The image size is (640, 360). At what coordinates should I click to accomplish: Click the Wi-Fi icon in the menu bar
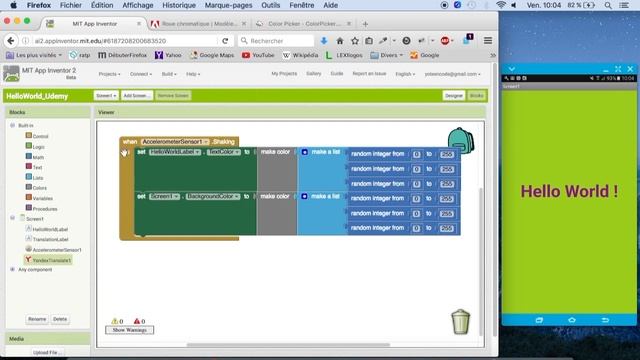pyautogui.click(x=501, y=5)
